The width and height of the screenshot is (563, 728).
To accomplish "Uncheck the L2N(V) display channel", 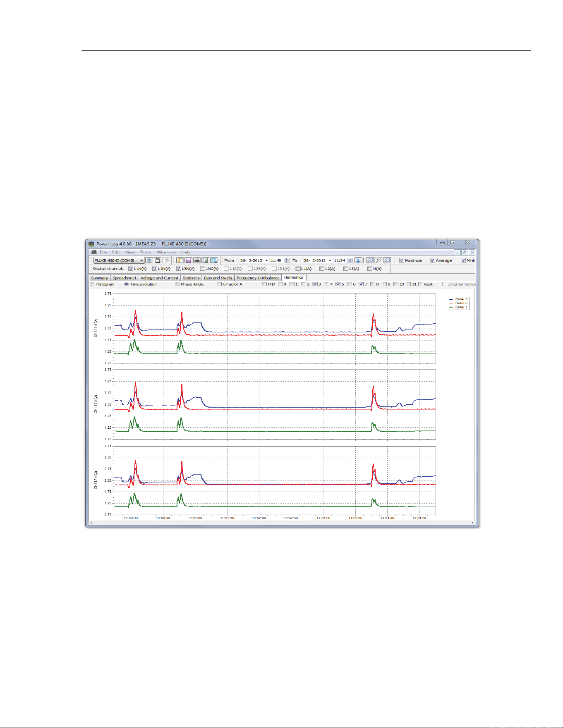I will tap(155, 269).
